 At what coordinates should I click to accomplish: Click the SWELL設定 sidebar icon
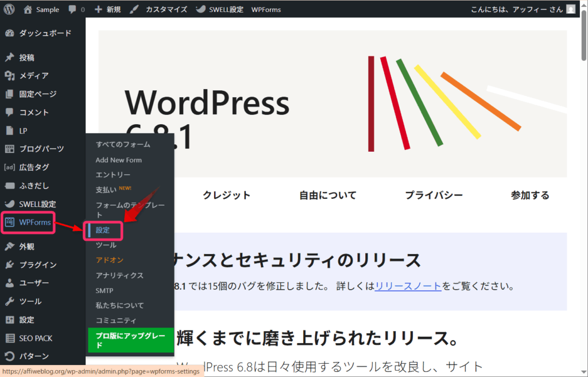(x=10, y=204)
